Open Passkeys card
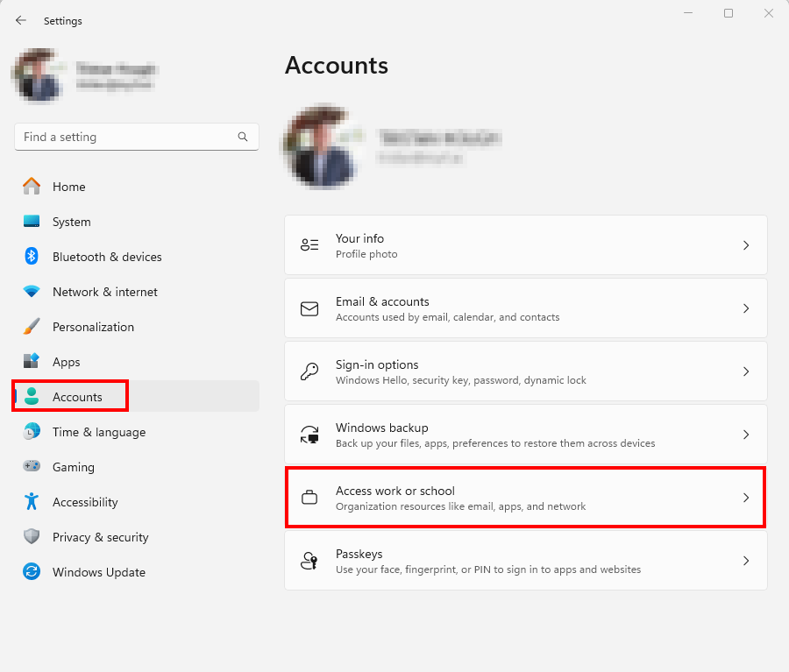 point(526,561)
